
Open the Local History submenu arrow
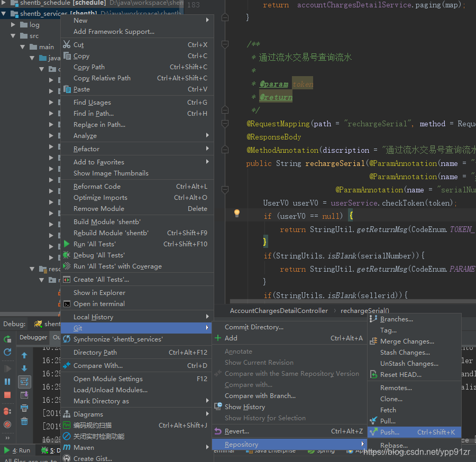(x=208, y=317)
